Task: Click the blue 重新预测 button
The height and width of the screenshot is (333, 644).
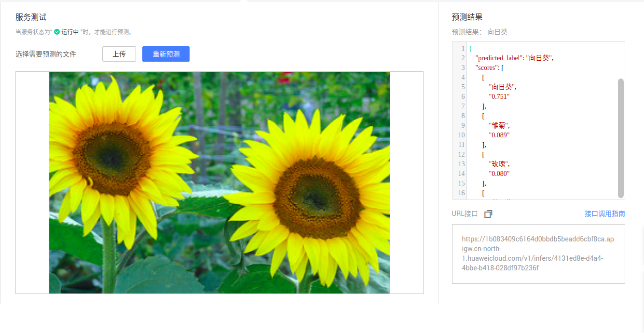Action: [165, 54]
